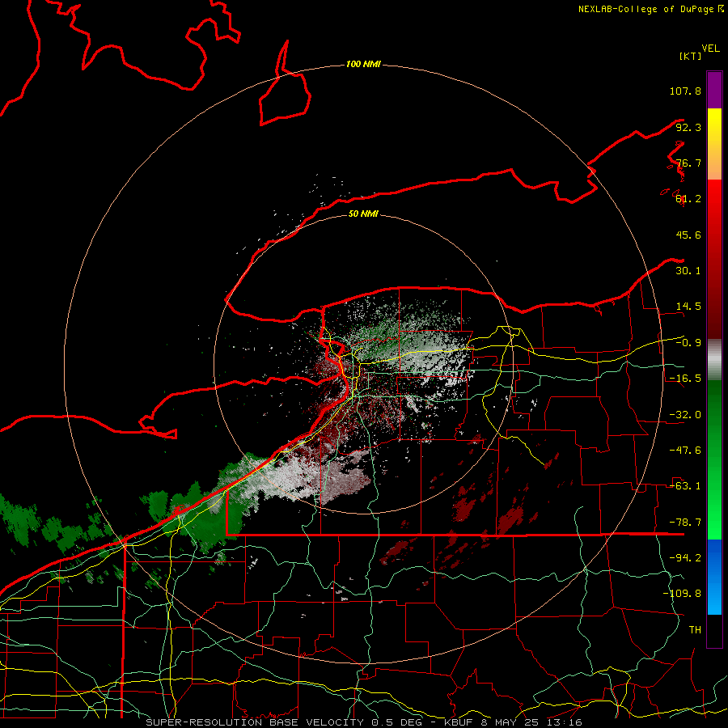Select the -94.2 scale value

(x=685, y=558)
